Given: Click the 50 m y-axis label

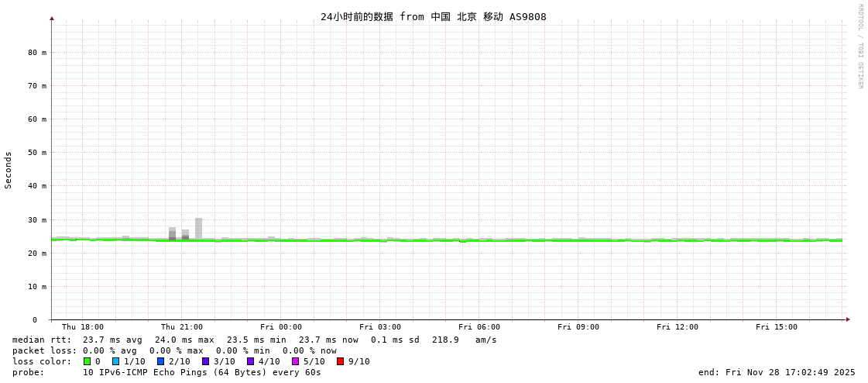Looking at the screenshot, I should click(x=37, y=153).
